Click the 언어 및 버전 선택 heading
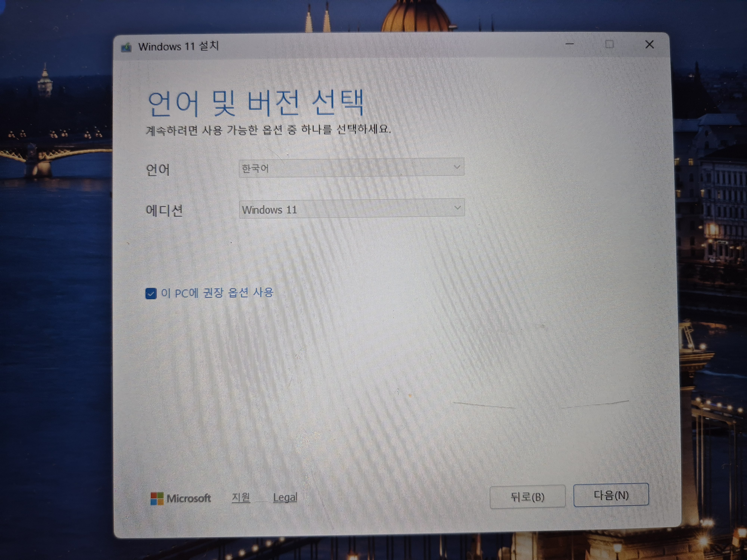 click(256, 103)
